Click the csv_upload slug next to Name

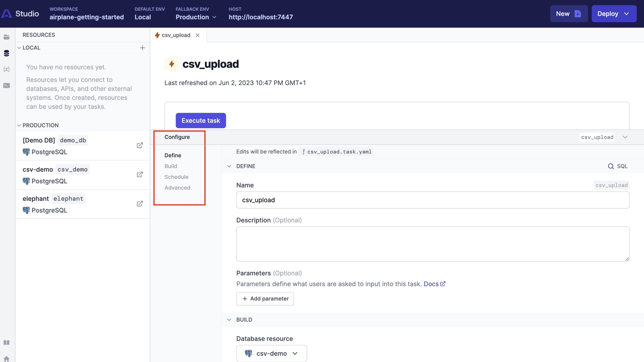611,185
